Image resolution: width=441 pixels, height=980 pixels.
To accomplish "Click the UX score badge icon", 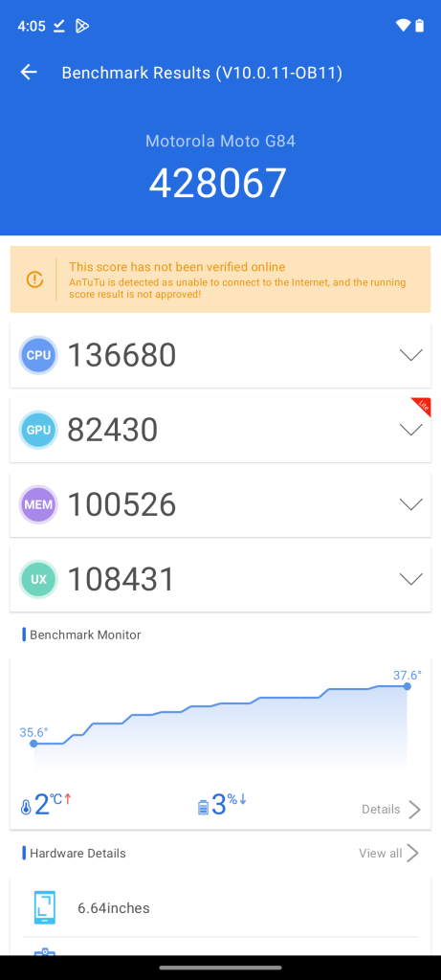I will tap(38, 579).
